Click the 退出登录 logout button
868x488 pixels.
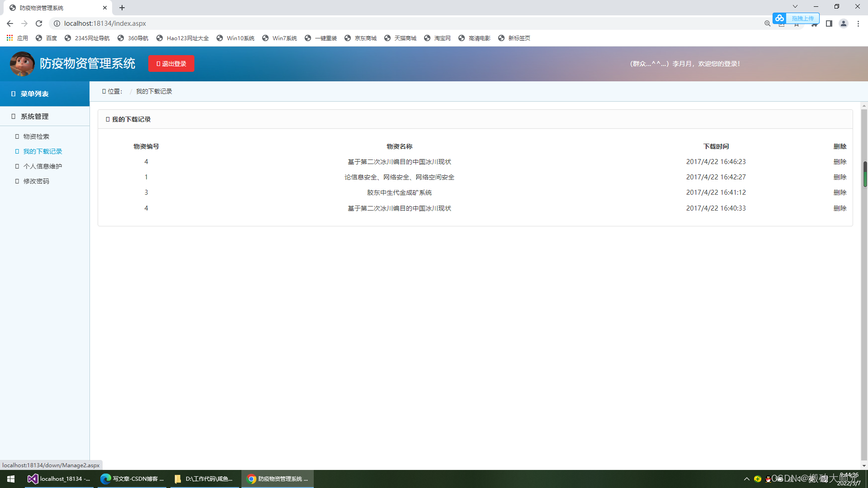point(171,64)
